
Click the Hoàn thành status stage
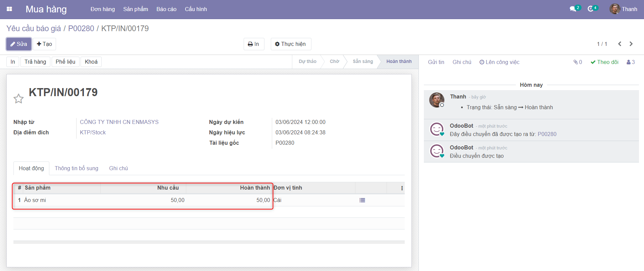[399, 61]
